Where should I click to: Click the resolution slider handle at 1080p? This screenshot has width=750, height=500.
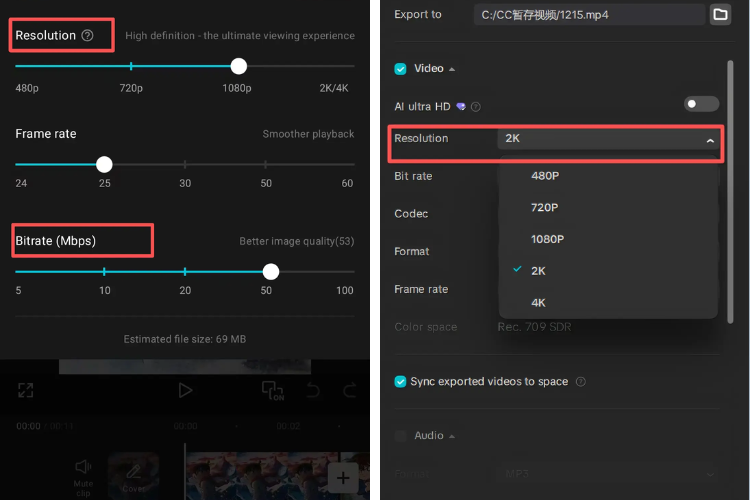[x=239, y=66]
